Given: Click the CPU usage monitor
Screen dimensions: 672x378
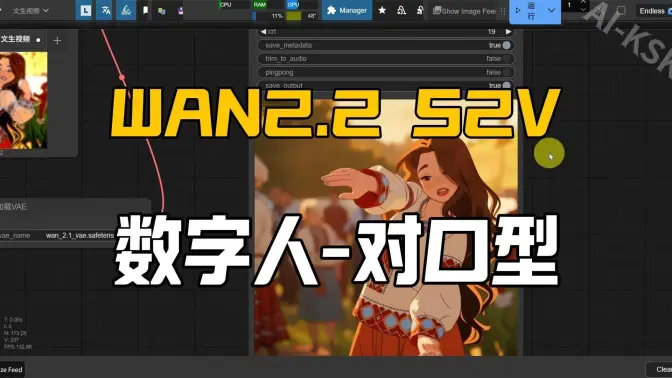Looking at the screenshot, I should pos(234,5).
